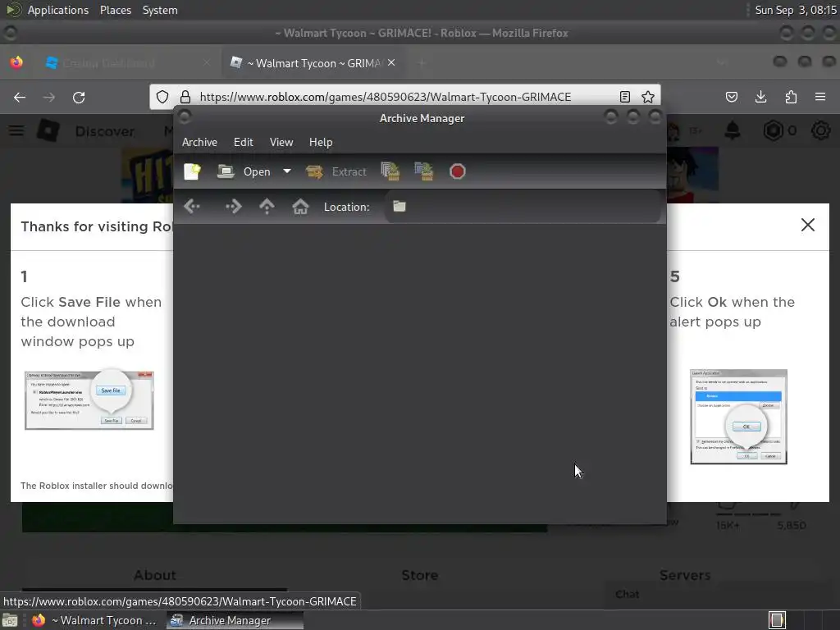Expand the Open recent archives dropdown arrow

pyautogui.click(x=287, y=171)
